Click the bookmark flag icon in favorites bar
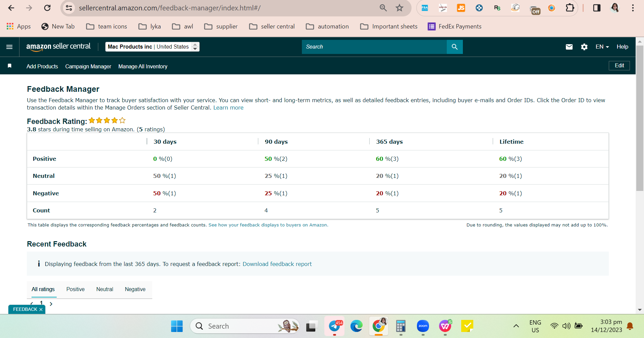The image size is (644, 338). [10, 66]
